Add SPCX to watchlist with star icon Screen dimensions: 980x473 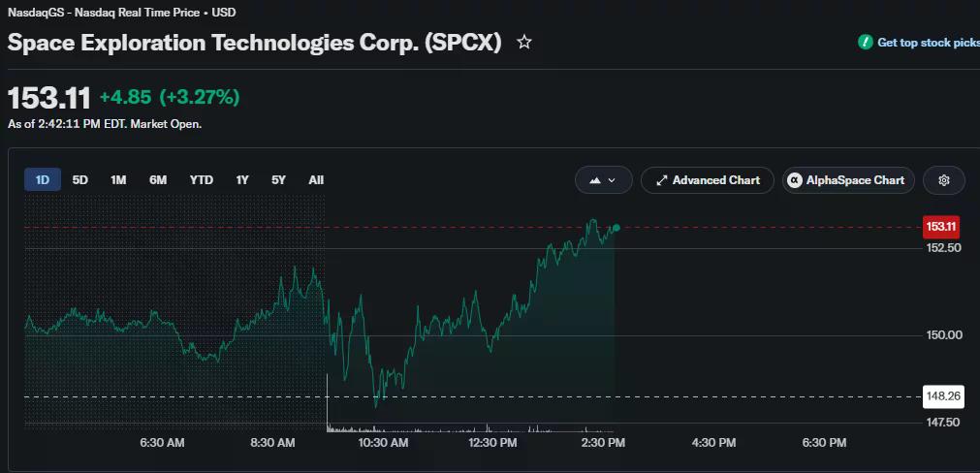click(x=524, y=43)
